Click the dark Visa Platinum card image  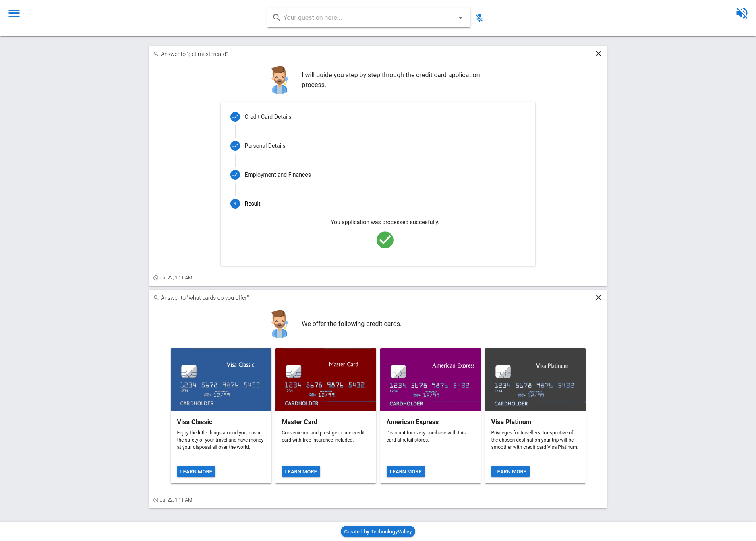point(535,380)
